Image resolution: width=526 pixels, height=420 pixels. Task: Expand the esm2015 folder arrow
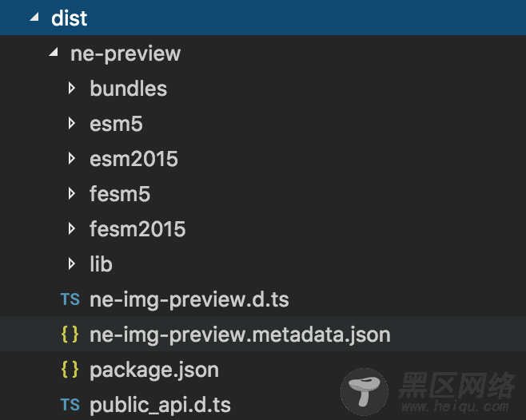[x=71, y=159]
